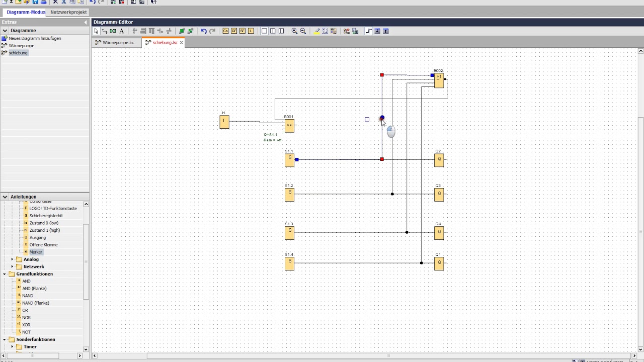Collapse the Grundfunktionen folder
644x362 pixels.
5,274
